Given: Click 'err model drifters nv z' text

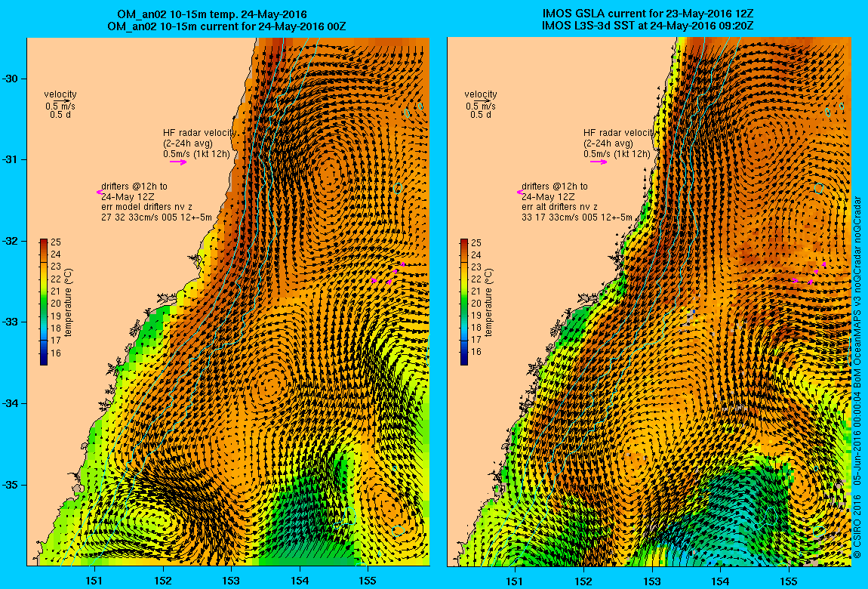Looking at the screenshot, I should pos(146,207).
